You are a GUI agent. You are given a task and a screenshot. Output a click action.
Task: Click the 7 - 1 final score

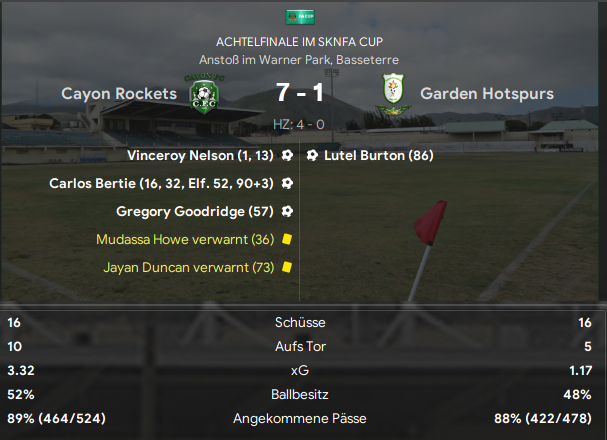tap(300, 93)
